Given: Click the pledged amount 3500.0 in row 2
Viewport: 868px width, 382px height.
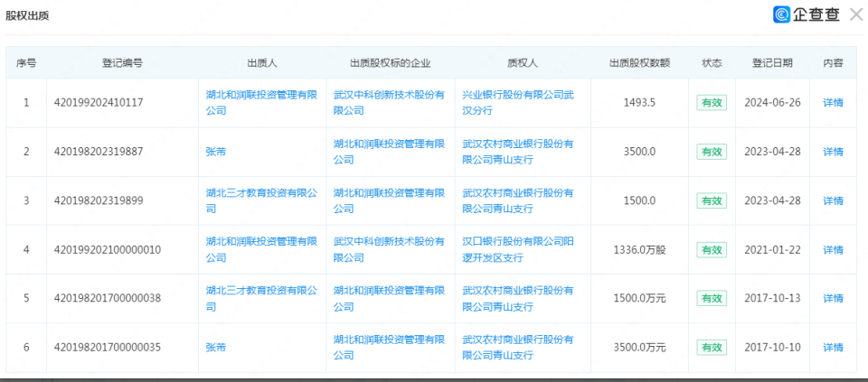Looking at the screenshot, I should pos(639,152).
